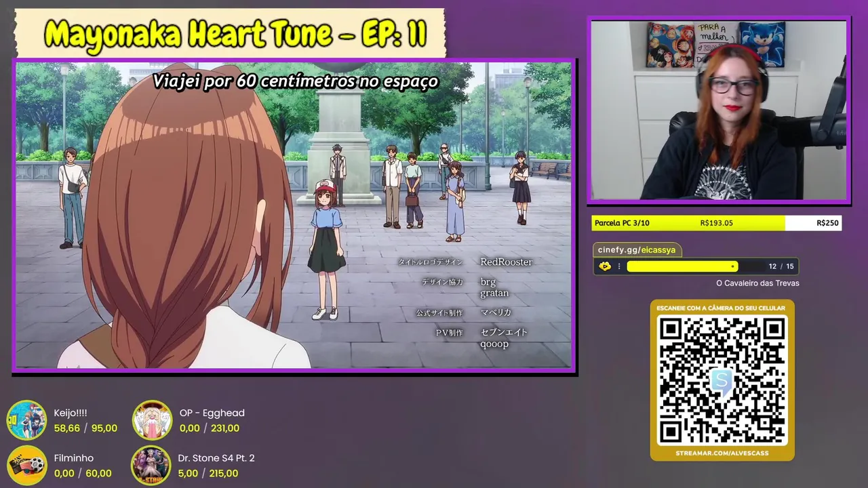The width and height of the screenshot is (868, 488).
Task: Click the 'RedRooster' credit text
Action: point(506,262)
